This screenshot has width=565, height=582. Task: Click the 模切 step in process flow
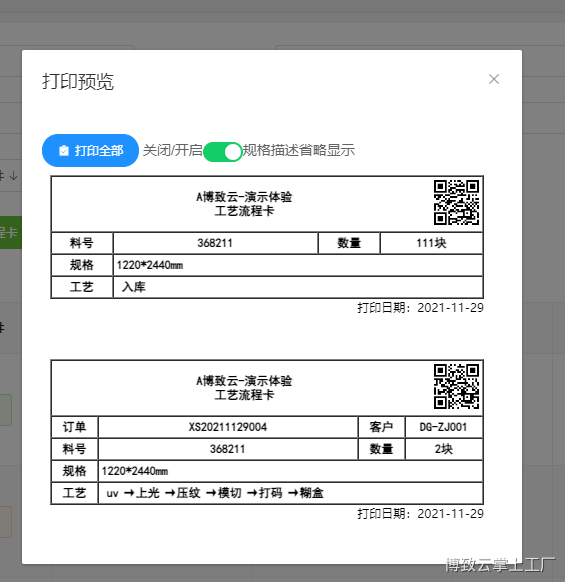pos(229,493)
